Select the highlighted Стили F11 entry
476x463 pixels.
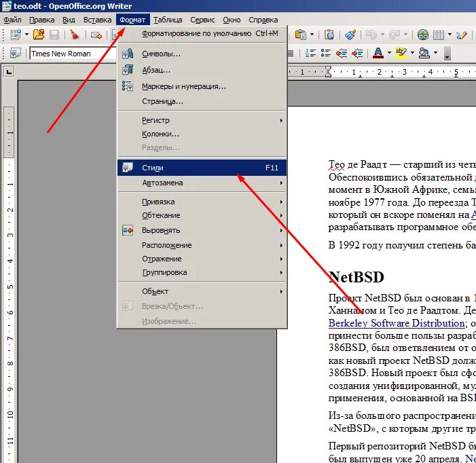click(202, 168)
